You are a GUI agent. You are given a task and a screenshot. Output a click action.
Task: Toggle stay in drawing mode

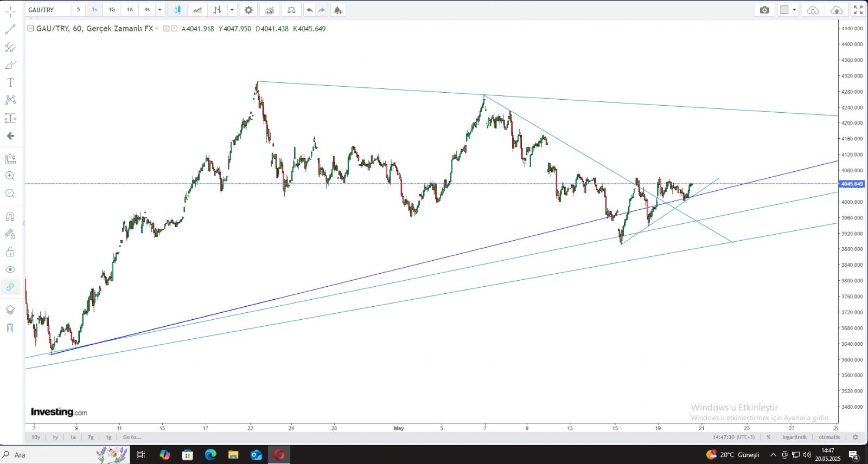coord(10,234)
